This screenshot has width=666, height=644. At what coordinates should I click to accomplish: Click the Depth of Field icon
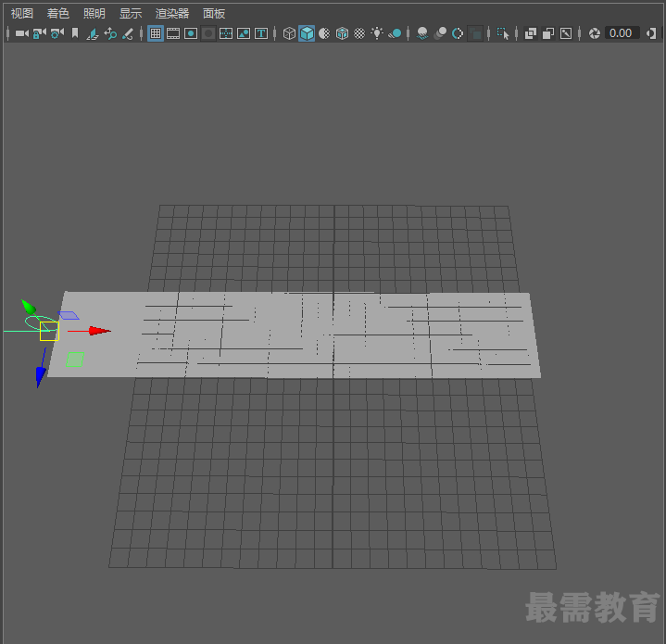coord(475,33)
